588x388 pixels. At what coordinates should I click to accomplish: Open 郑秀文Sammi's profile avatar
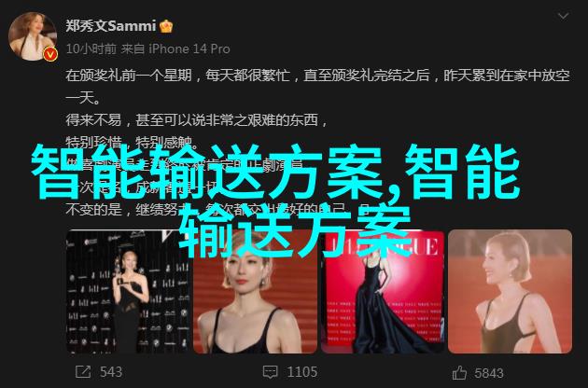pyautogui.click(x=33, y=36)
